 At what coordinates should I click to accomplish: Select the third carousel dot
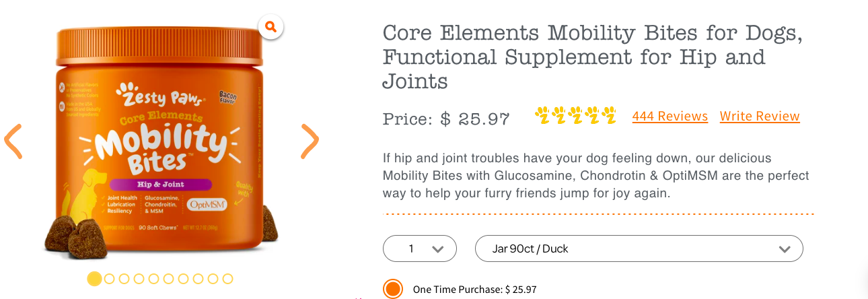pos(124,279)
